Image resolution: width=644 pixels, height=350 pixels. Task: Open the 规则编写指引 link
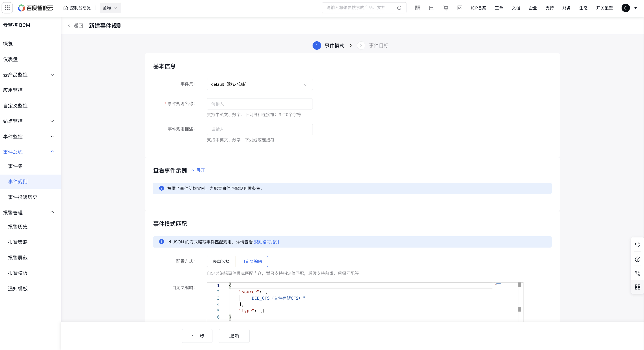click(x=266, y=242)
